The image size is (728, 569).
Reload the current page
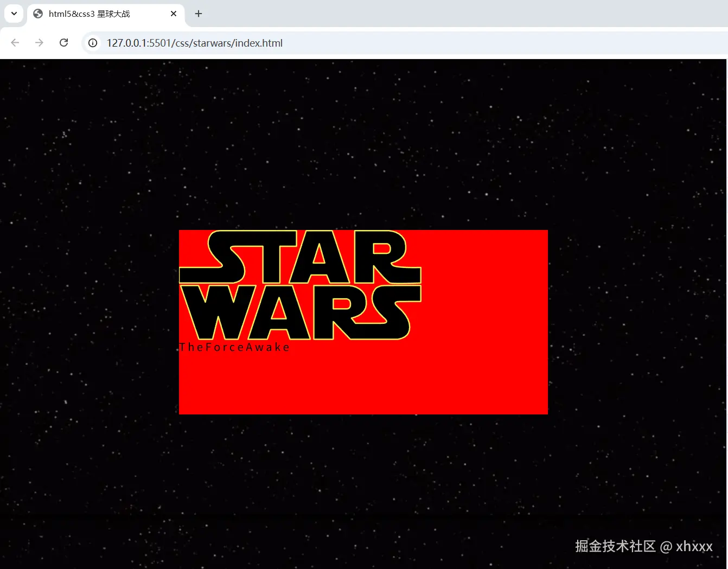pos(63,43)
